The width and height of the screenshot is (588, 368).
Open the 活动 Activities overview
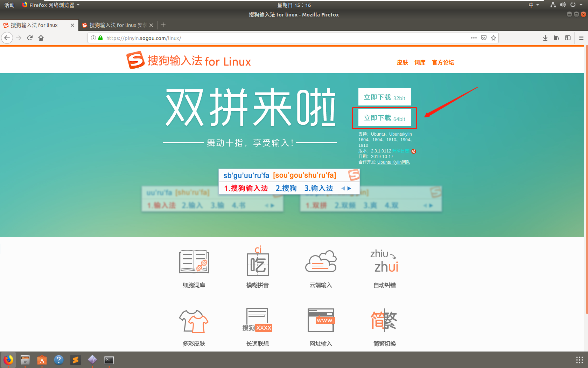[x=9, y=5]
